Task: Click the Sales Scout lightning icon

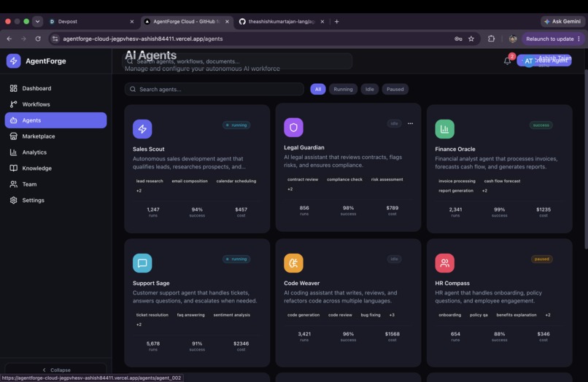Action: [x=142, y=129]
